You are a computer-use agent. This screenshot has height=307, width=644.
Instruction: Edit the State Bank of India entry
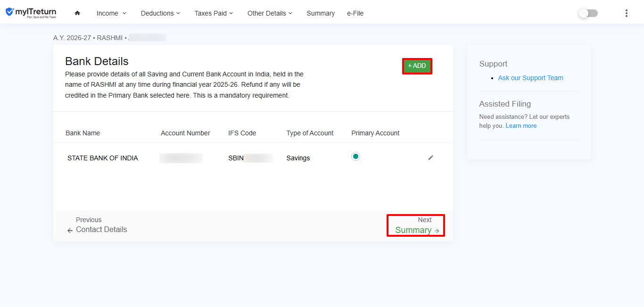click(x=430, y=158)
